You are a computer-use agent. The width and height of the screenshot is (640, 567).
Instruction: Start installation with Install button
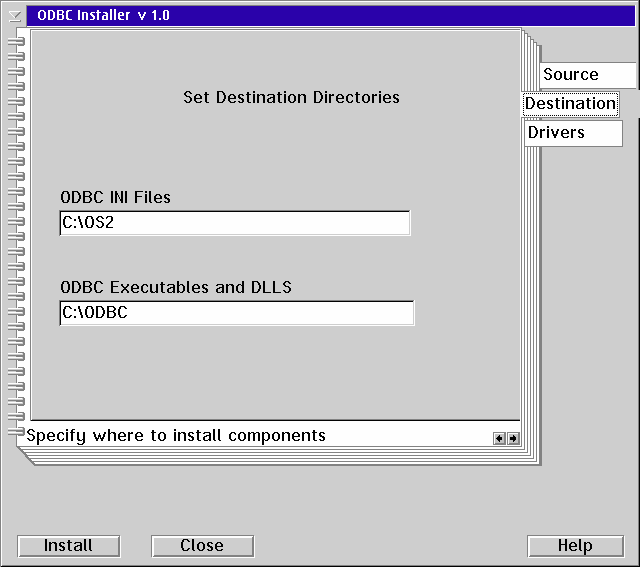[69, 546]
